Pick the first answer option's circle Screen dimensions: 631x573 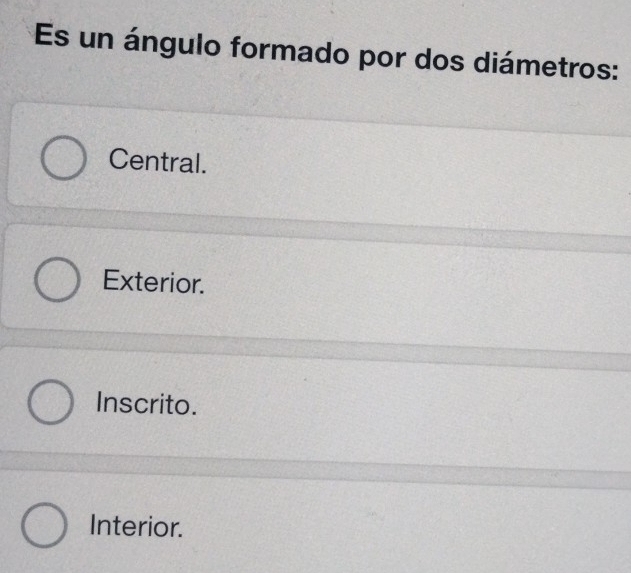point(63,160)
